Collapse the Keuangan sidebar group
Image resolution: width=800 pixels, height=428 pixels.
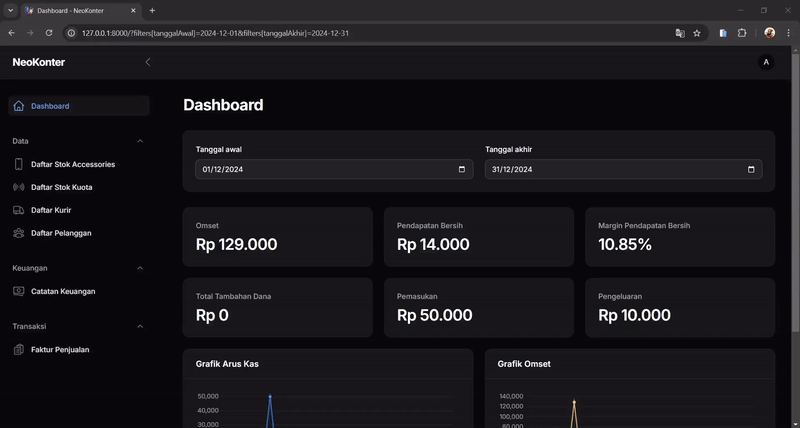tap(140, 268)
